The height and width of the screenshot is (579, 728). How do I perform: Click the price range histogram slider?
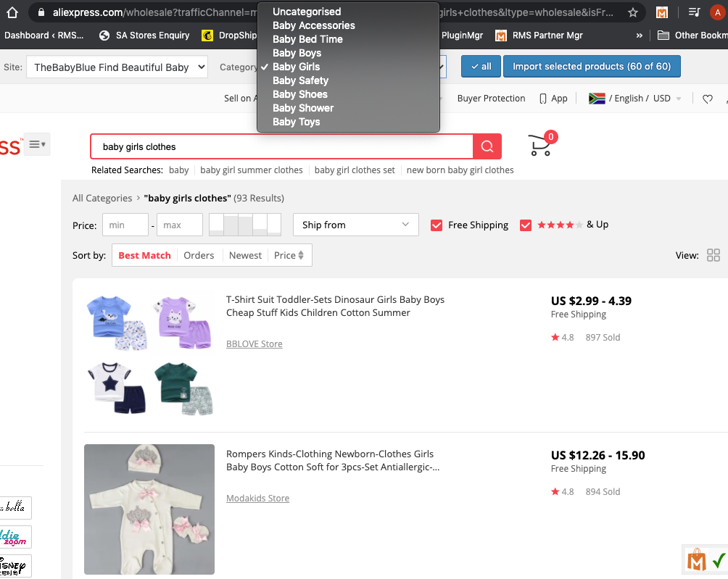click(x=244, y=225)
